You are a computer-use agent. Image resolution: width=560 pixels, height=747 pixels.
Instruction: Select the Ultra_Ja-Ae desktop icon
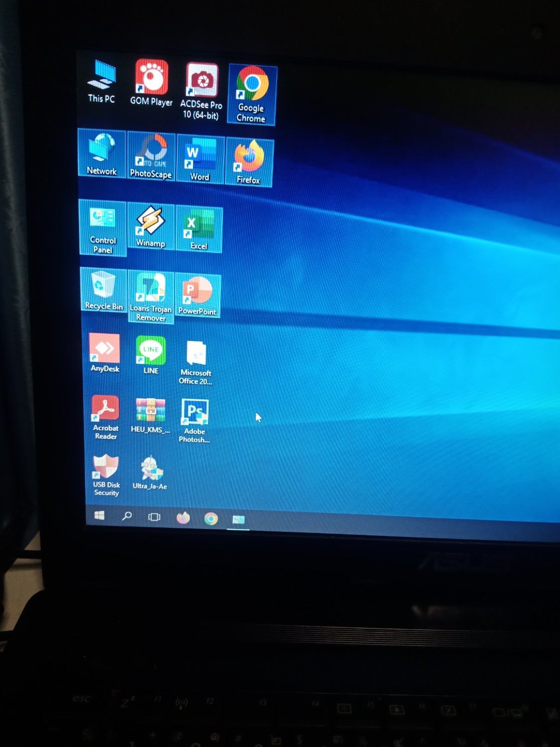click(150, 473)
